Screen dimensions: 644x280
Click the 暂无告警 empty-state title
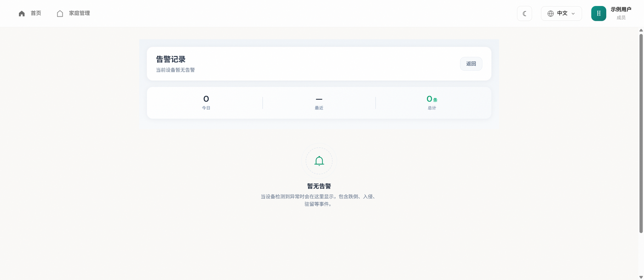point(319,186)
